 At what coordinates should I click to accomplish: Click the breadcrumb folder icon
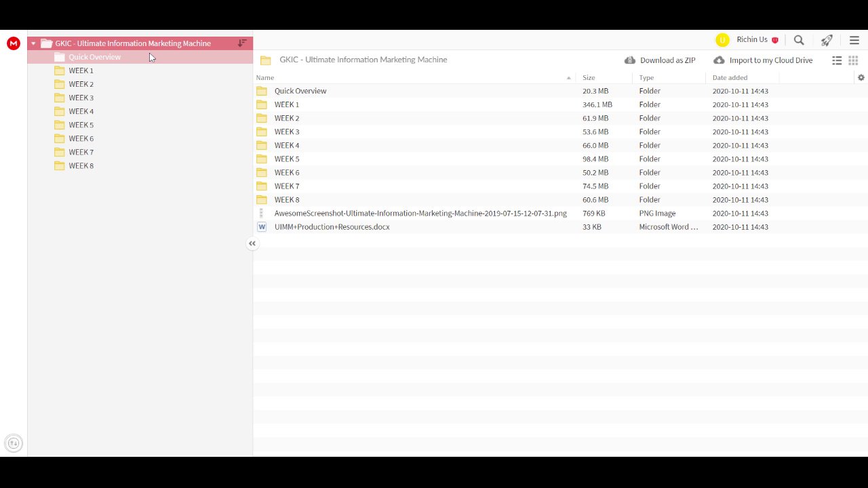(266, 60)
